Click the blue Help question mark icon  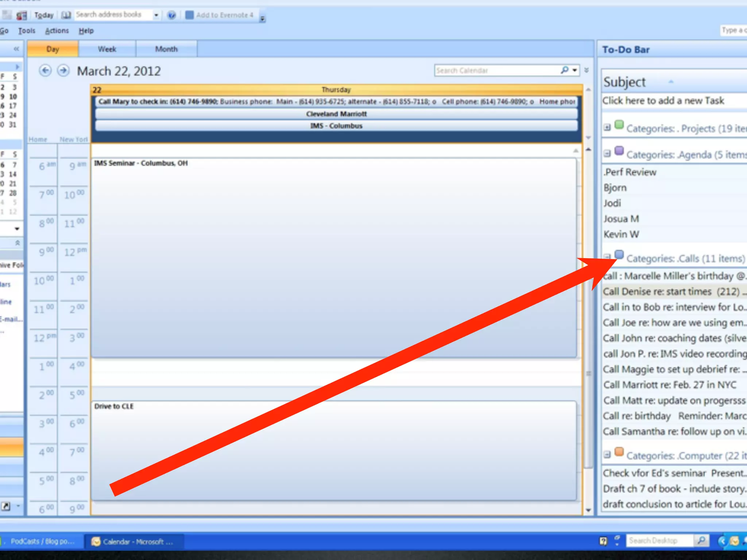pyautogui.click(x=171, y=15)
